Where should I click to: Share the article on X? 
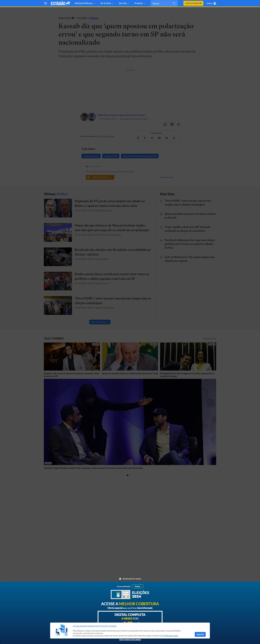click(145, 138)
